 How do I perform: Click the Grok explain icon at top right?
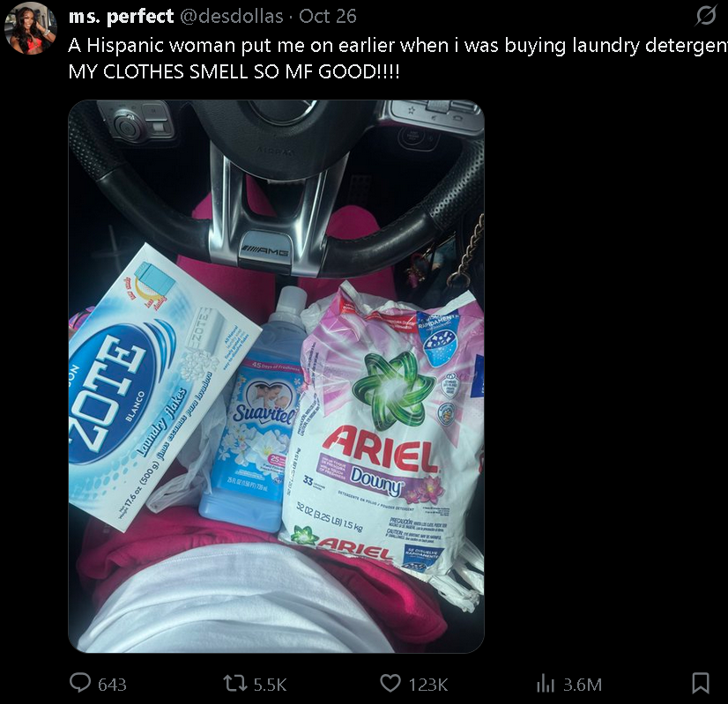pos(705,16)
